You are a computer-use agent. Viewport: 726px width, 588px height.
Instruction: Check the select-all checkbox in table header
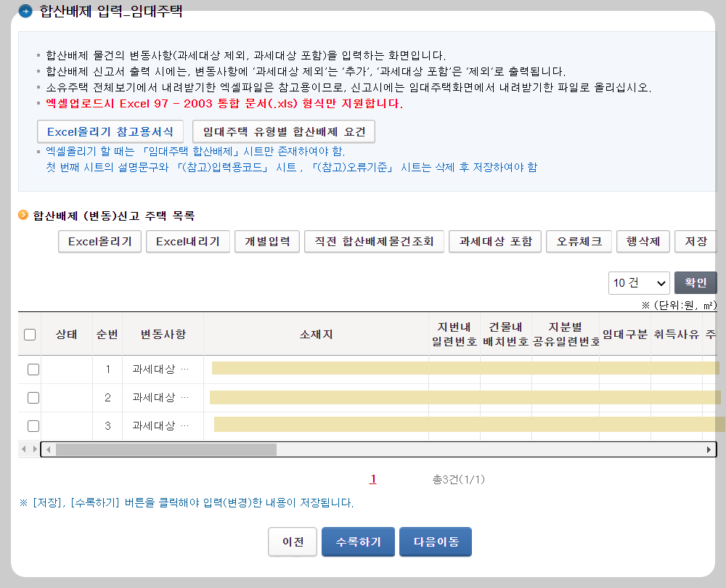pos(30,334)
